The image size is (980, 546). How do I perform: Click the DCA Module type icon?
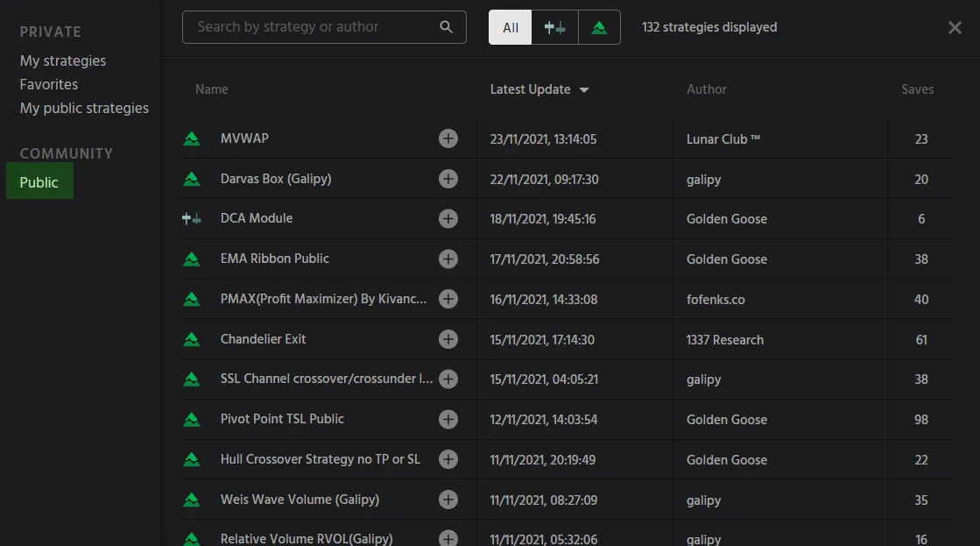coord(191,219)
